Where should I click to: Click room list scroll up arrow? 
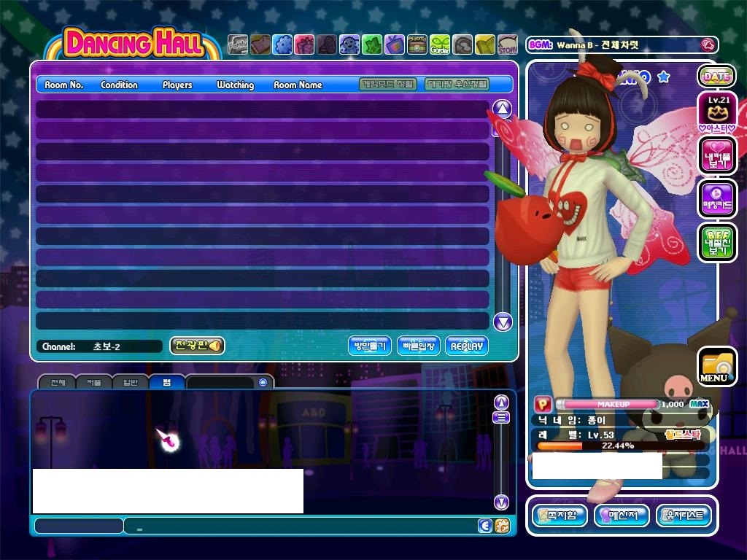tap(502, 109)
